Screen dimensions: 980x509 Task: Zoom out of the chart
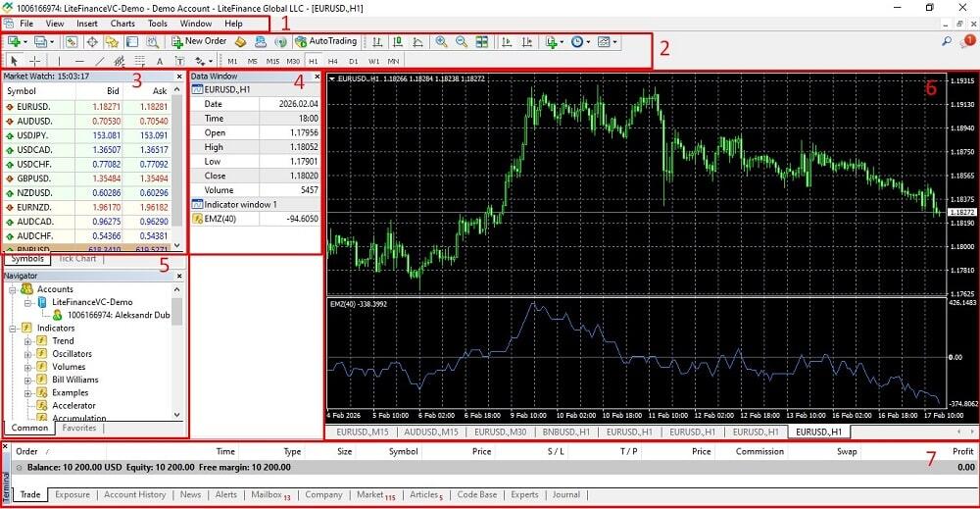pos(462,42)
